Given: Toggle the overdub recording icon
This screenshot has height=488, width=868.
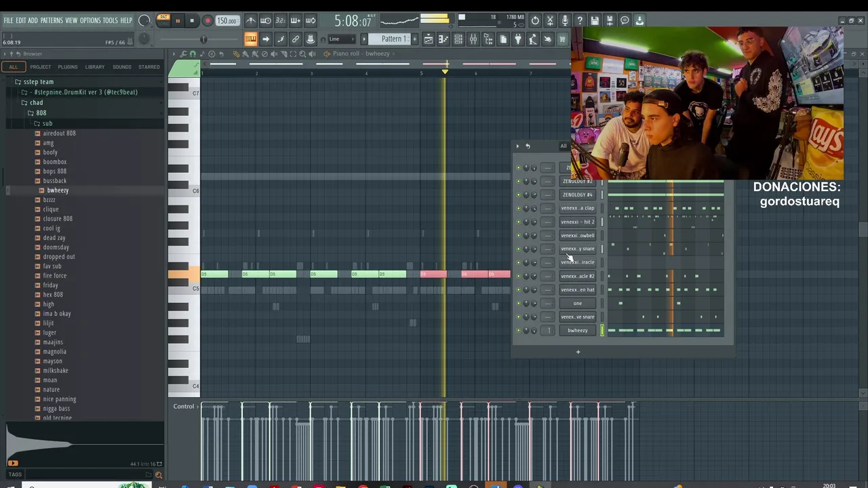Looking at the screenshot, I should [296, 20].
